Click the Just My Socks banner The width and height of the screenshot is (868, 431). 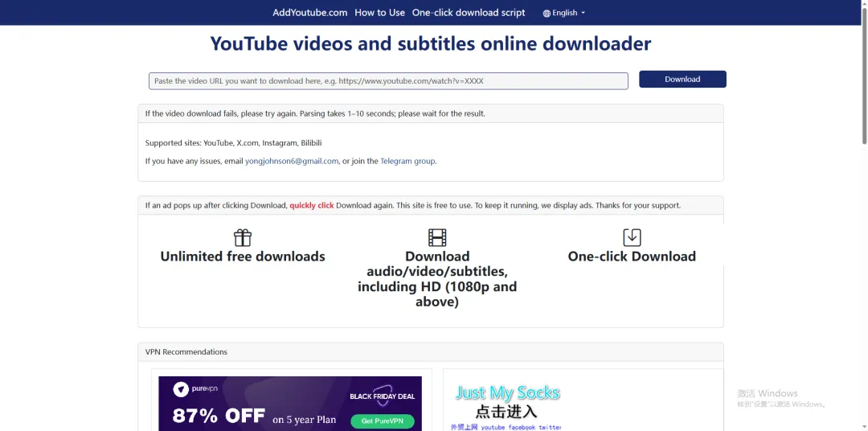(507, 405)
